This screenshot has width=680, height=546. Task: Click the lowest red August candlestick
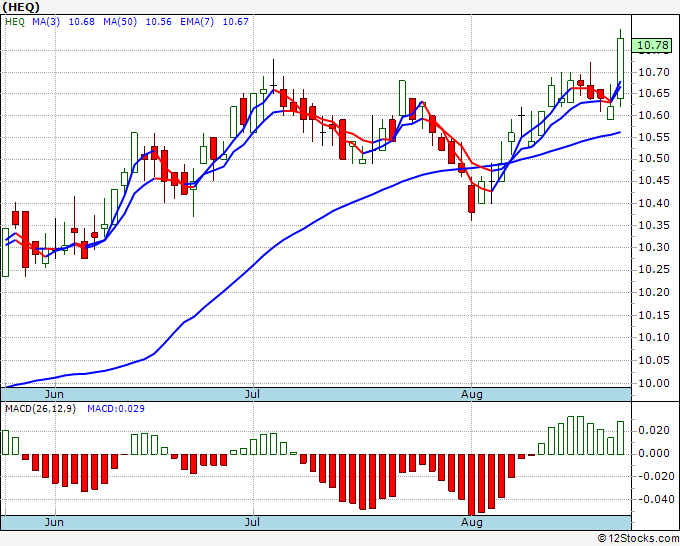click(471, 199)
